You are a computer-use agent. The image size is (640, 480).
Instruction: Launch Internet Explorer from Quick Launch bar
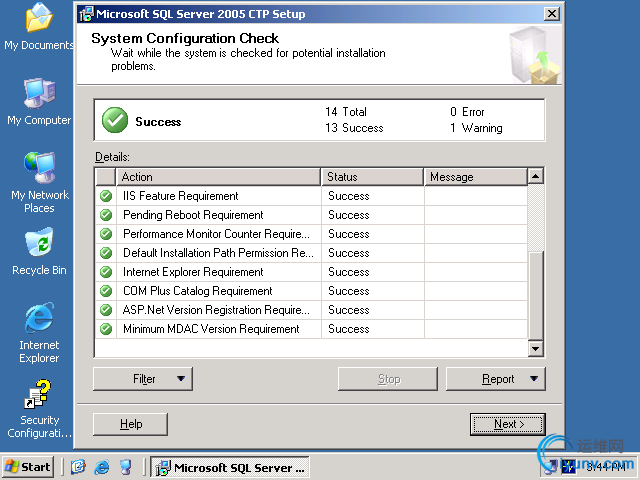tap(102, 467)
